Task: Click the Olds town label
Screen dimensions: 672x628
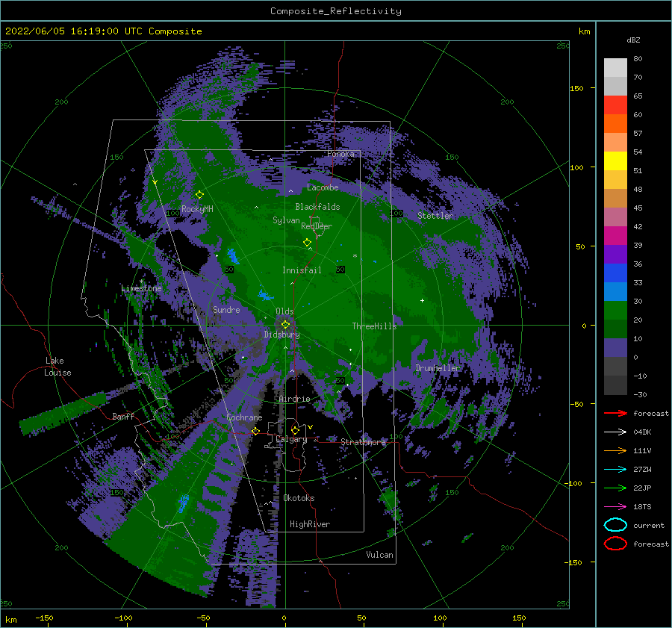Action: [284, 311]
